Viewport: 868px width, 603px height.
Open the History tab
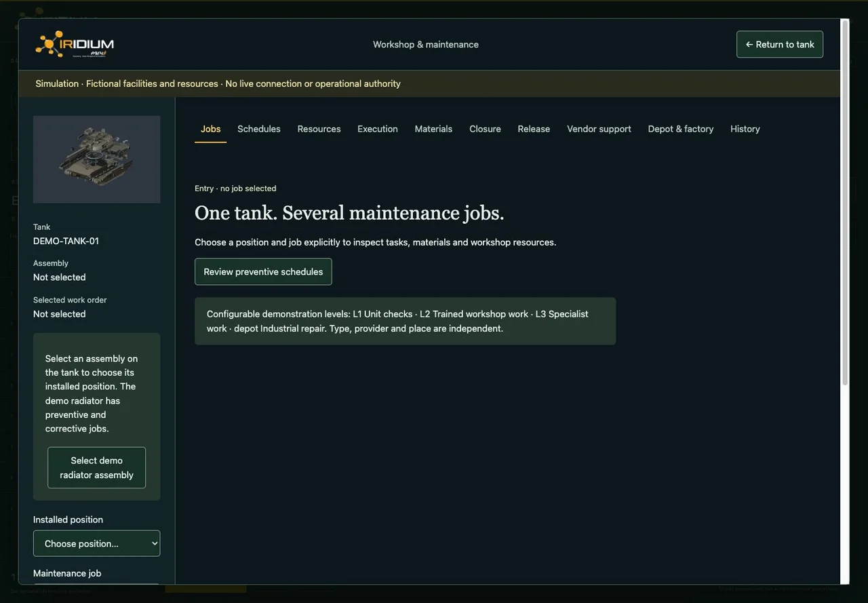point(745,129)
